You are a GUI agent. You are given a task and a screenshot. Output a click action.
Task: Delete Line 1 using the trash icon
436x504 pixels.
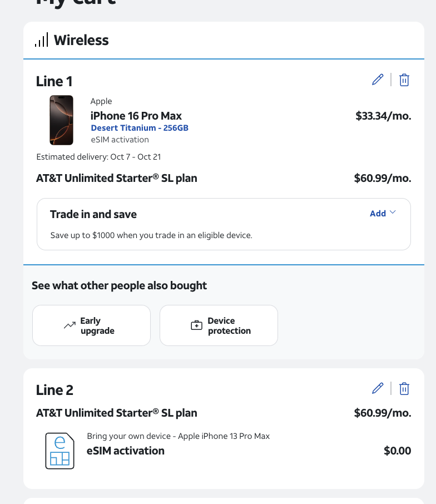pyautogui.click(x=404, y=80)
